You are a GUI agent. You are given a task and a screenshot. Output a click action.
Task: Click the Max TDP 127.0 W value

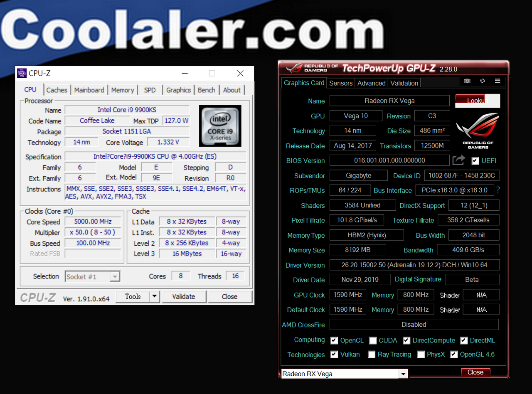pyautogui.click(x=176, y=121)
